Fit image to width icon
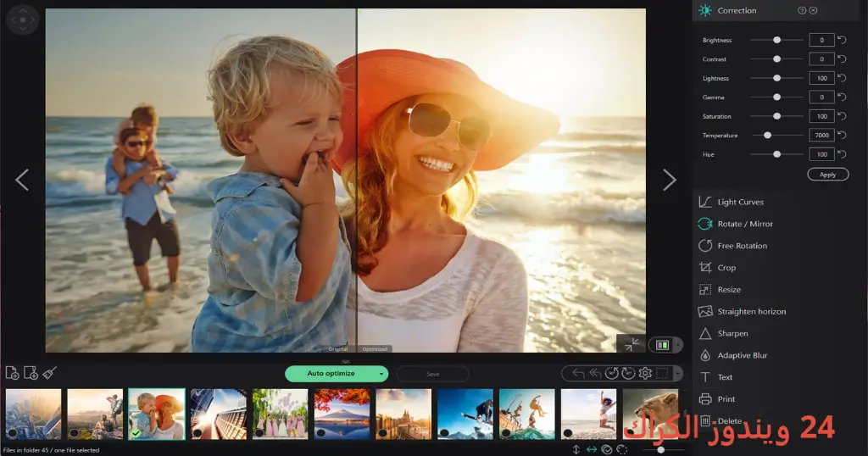868x456 pixels. tap(592, 450)
